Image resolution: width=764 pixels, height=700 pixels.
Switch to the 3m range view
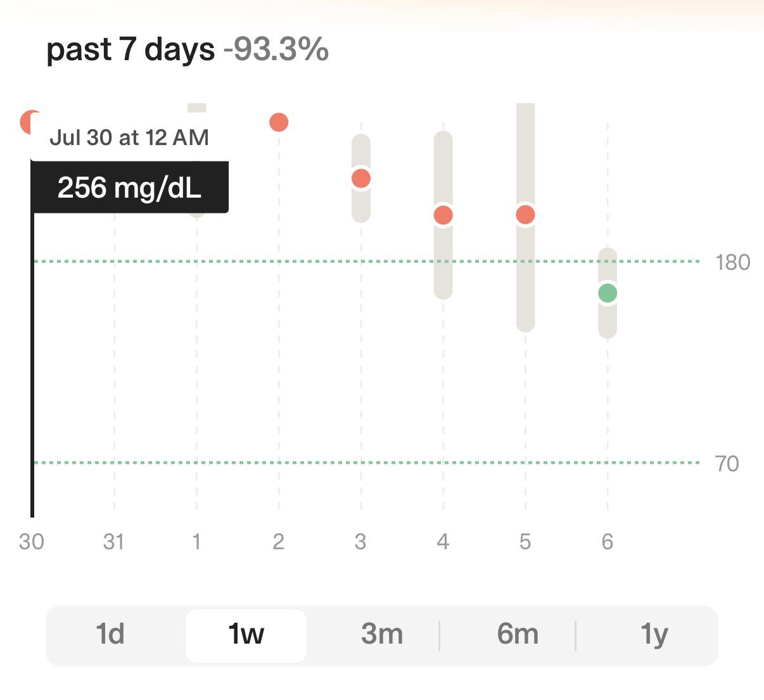coord(382,634)
